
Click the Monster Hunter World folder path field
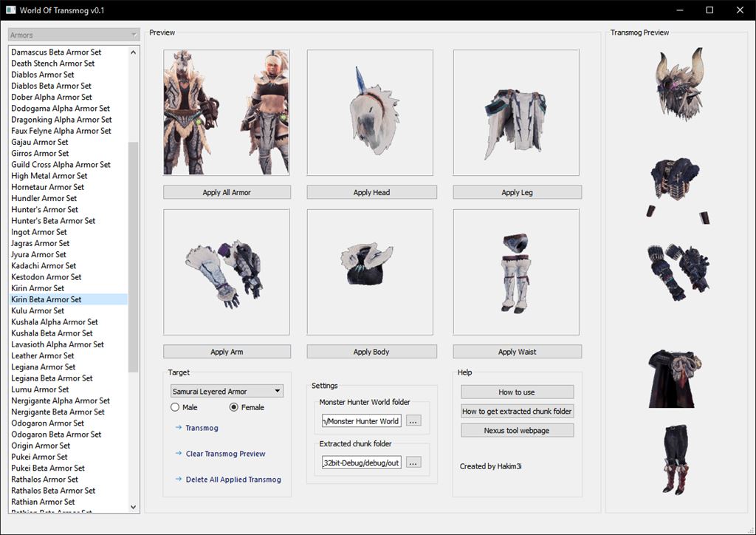pyautogui.click(x=362, y=420)
